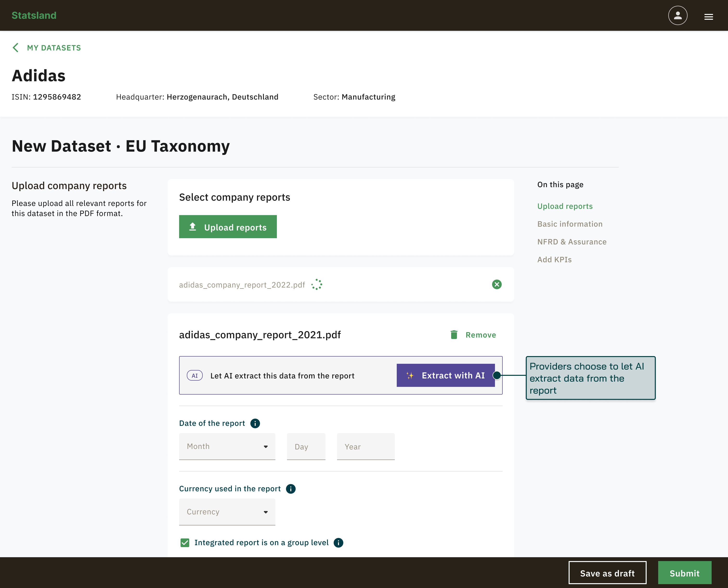Click the Currency used in the report label
728x588 pixels.
(230, 489)
